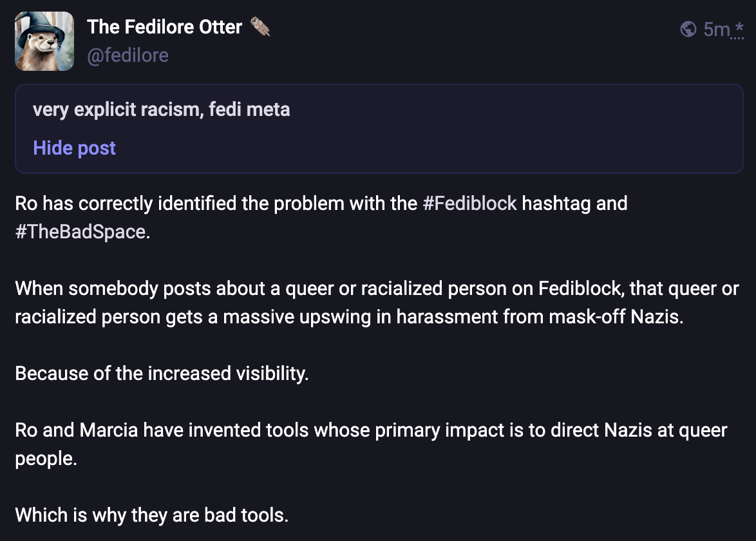Open the #TheBadSpace hashtag
This screenshot has width=756, height=541.
[80, 232]
